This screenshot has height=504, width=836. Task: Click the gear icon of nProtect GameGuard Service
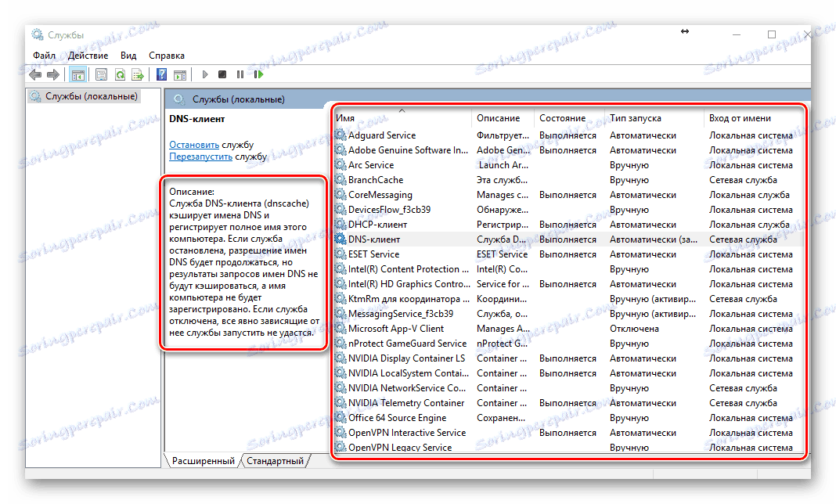pyautogui.click(x=341, y=344)
